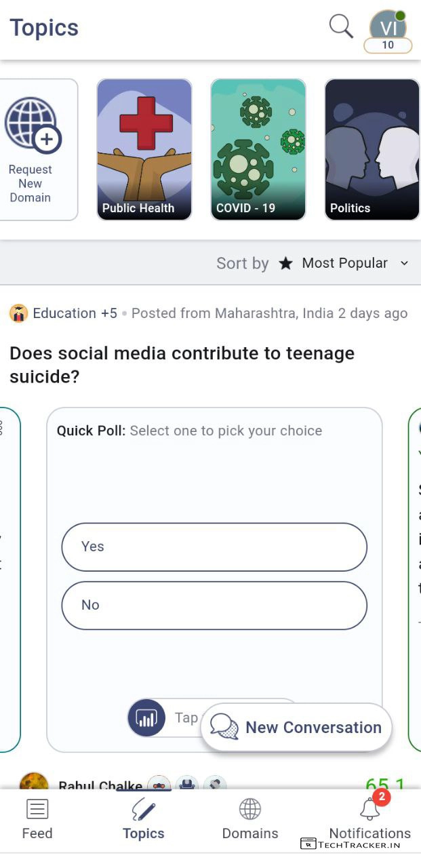The height and width of the screenshot is (868, 421).
Task: Open Notifications via the bell icon
Action: (370, 809)
